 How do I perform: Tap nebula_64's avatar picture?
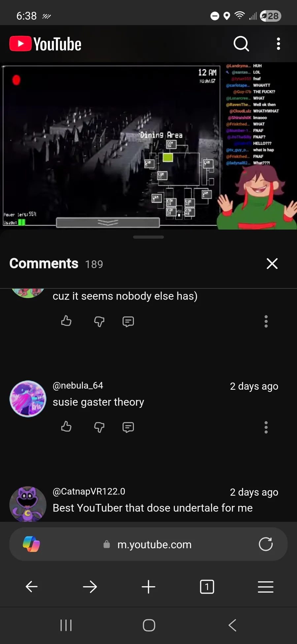point(28,399)
